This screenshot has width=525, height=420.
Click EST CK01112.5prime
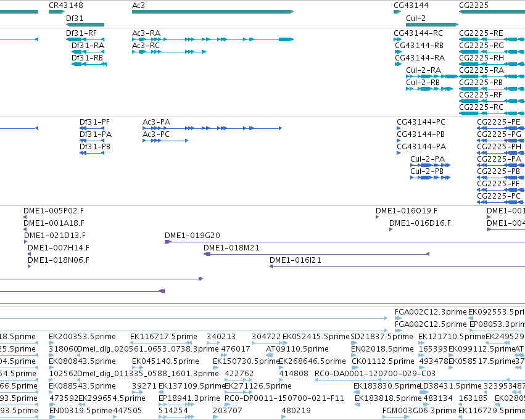point(383,362)
